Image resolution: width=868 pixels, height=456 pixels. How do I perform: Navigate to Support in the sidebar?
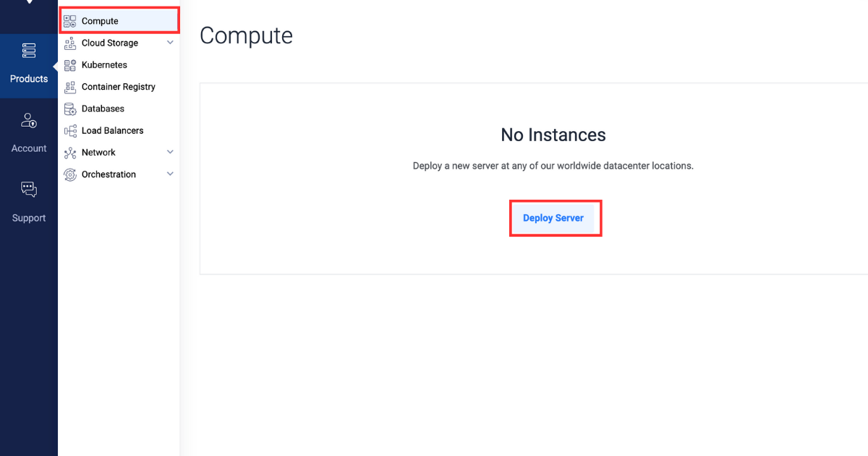pyautogui.click(x=29, y=203)
